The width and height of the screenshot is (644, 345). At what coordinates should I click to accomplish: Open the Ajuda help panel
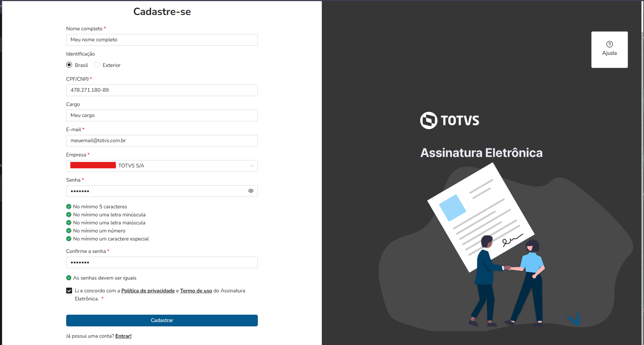click(x=609, y=49)
